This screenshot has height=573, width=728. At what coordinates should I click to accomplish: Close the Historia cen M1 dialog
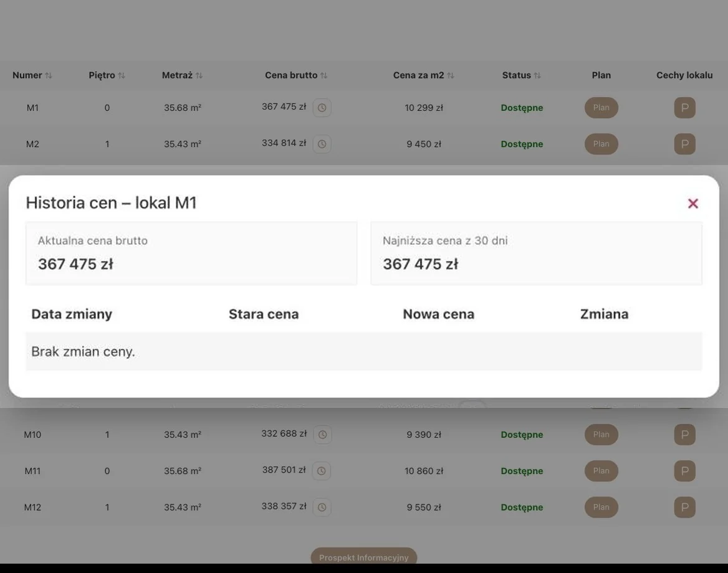pos(692,203)
